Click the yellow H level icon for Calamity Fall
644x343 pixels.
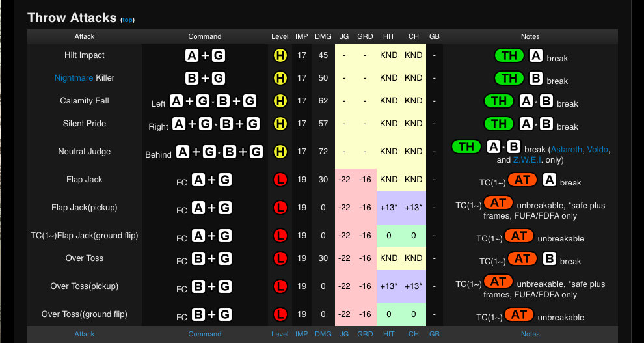pyautogui.click(x=280, y=101)
